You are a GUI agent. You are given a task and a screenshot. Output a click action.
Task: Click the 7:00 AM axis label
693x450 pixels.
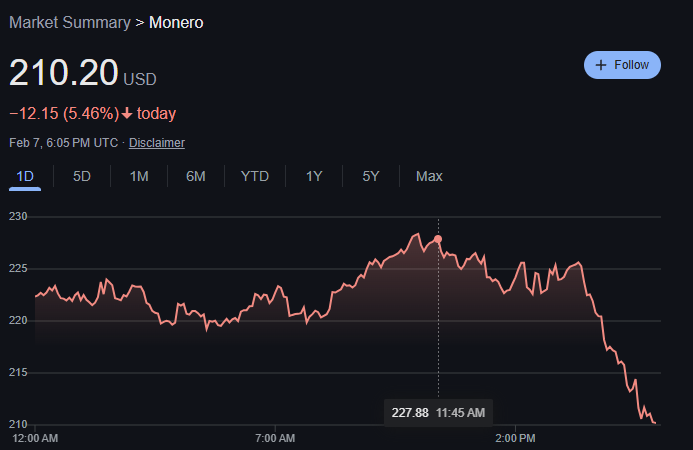tap(275, 438)
